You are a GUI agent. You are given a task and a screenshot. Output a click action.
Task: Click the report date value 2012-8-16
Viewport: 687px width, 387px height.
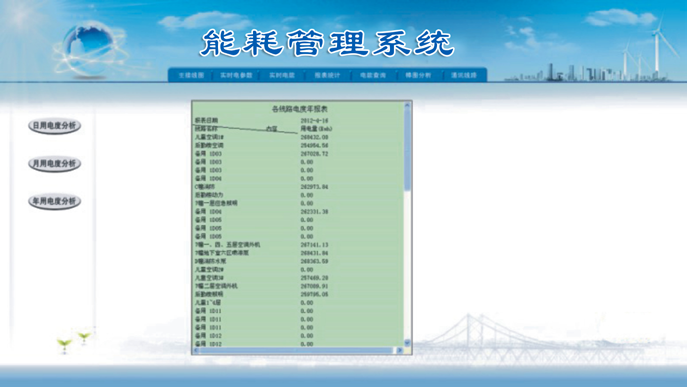tap(315, 121)
